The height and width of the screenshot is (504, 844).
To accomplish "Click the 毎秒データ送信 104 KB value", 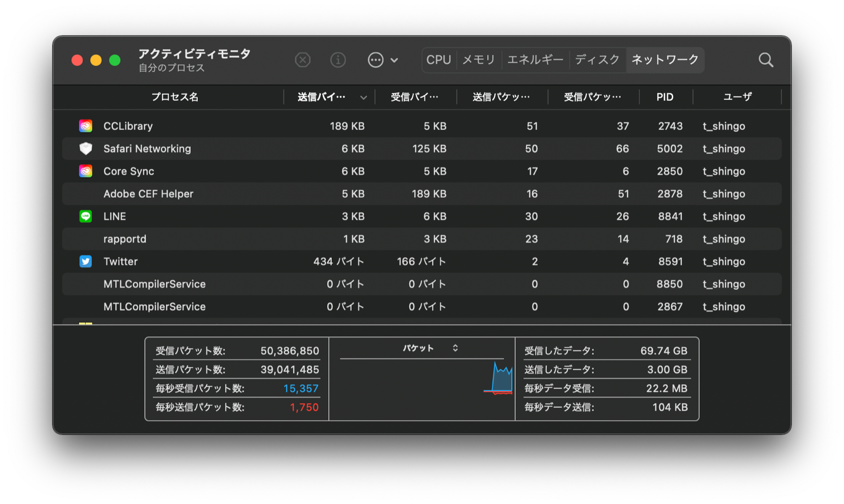I will coord(670,407).
